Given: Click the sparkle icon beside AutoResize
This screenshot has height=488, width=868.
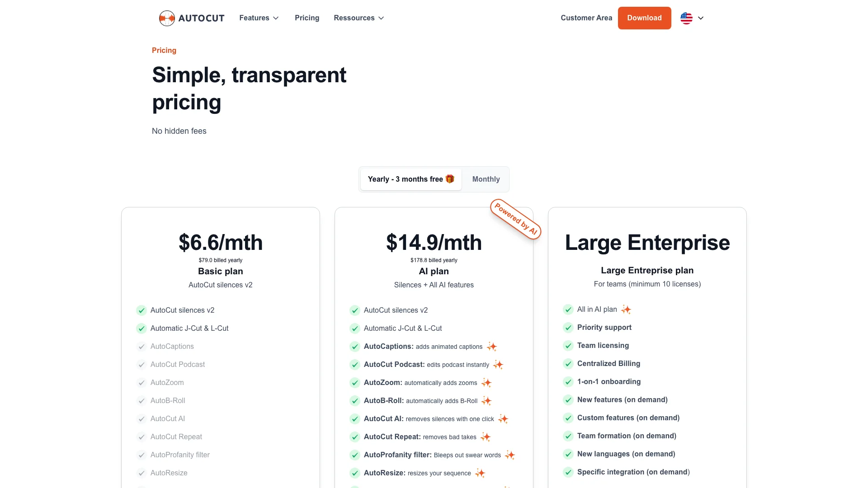Looking at the screenshot, I should [x=480, y=473].
